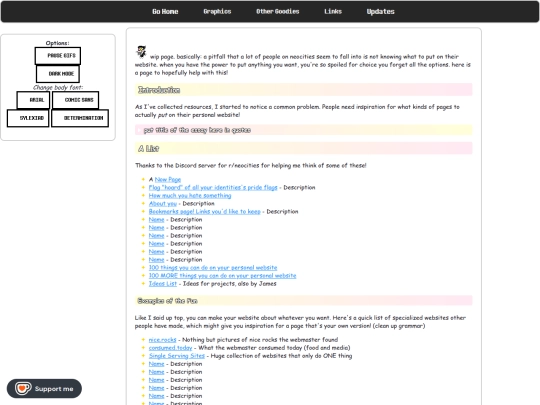
Task: Change body font to Determination
Action: (80, 118)
